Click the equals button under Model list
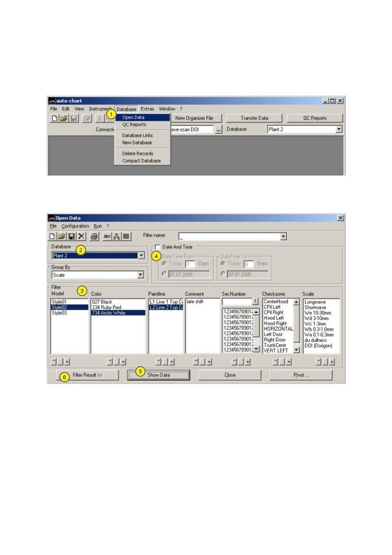This screenshot has width=392, height=555. click(67, 361)
